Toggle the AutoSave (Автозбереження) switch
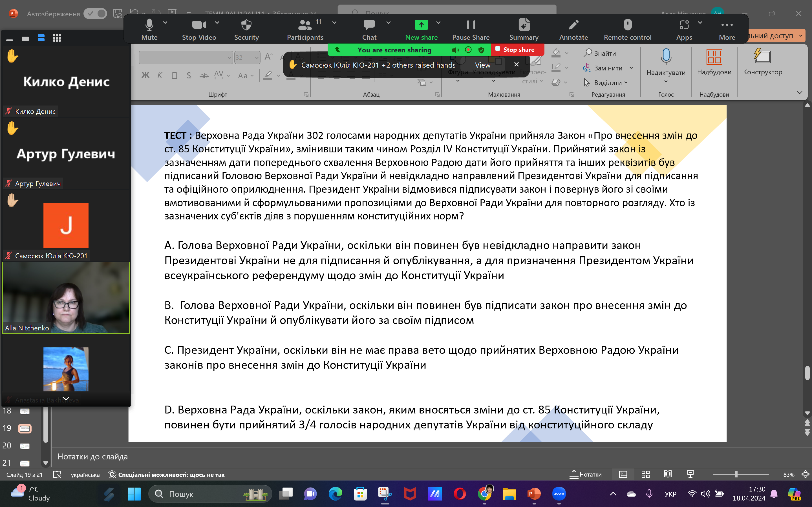The image size is (812, 507). click(95, 14)
